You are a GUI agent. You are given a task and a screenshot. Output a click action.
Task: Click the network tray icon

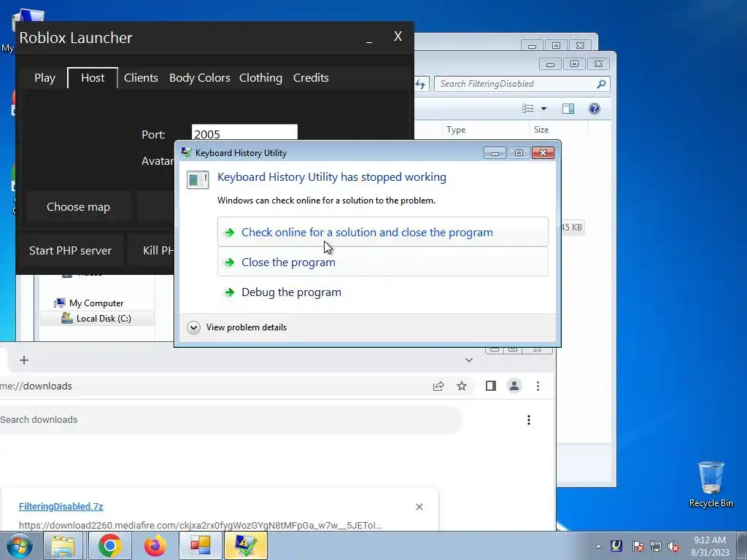[x=656, y=546]
